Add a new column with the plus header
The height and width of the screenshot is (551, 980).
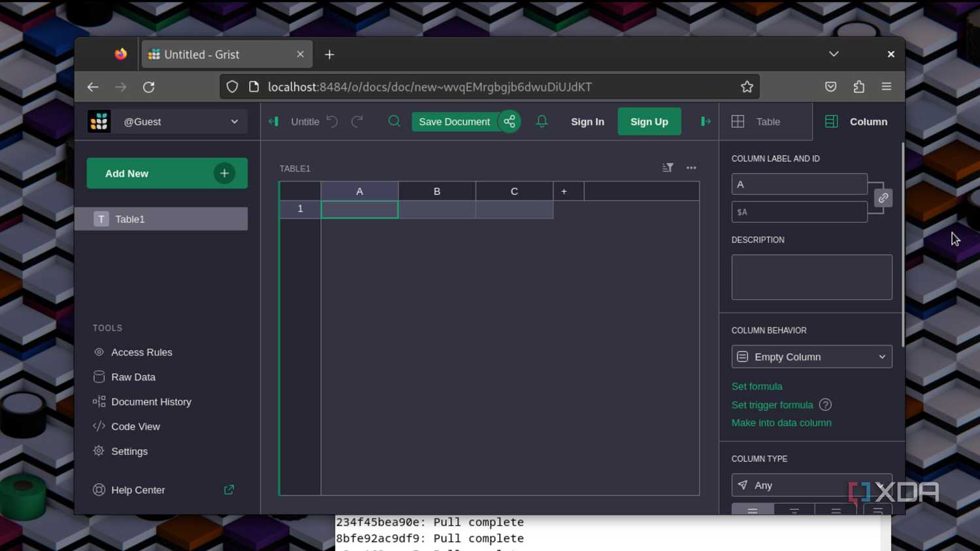tap(564, 191)
